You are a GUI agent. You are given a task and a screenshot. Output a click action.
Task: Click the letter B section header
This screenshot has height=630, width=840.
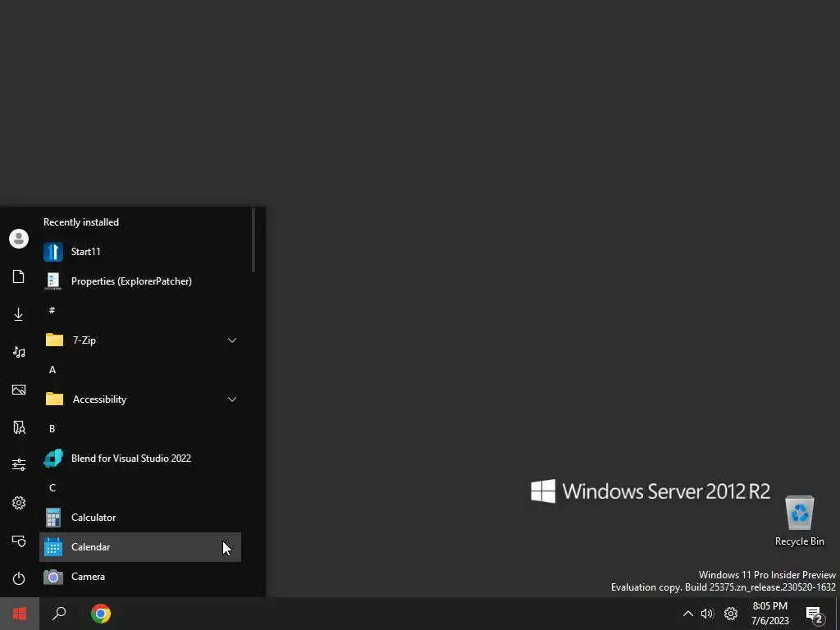tap(52, 428)
